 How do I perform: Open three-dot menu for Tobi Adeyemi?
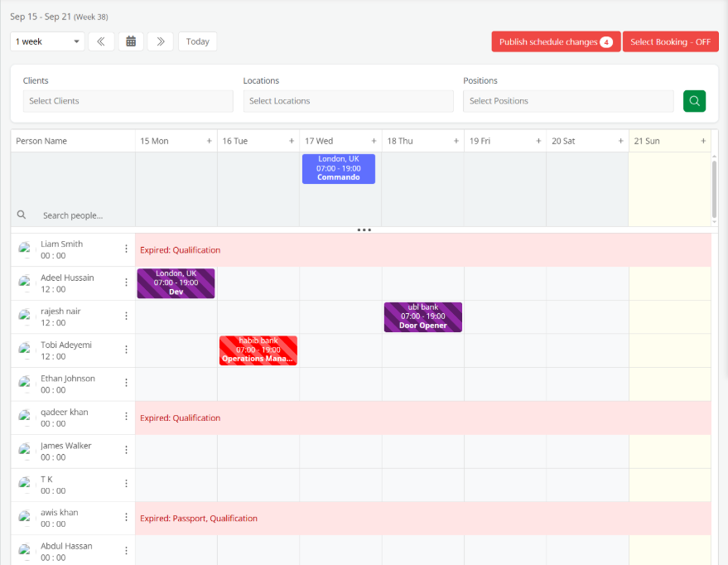click(127, 350)
